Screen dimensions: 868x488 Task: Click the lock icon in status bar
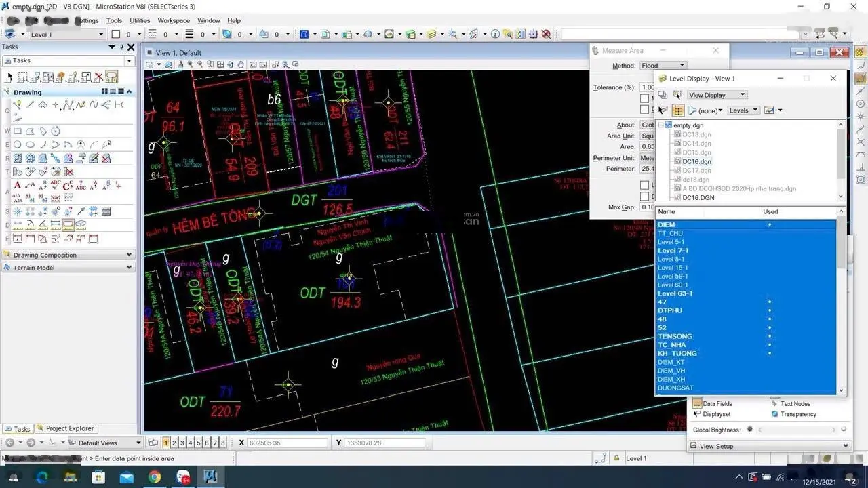(616, 458)
